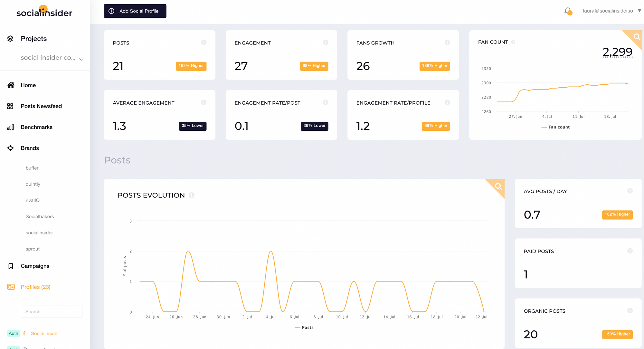Select the Socialbakers brand
The image size is (644, 349).
click(40, 216)
